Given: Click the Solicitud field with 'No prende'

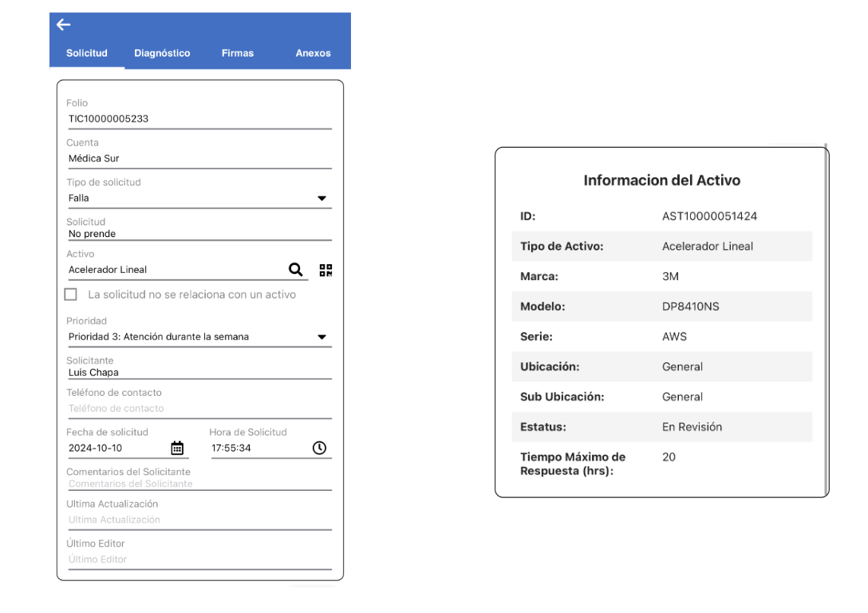Looking at the screenshot, I should (x=198, y=234).
